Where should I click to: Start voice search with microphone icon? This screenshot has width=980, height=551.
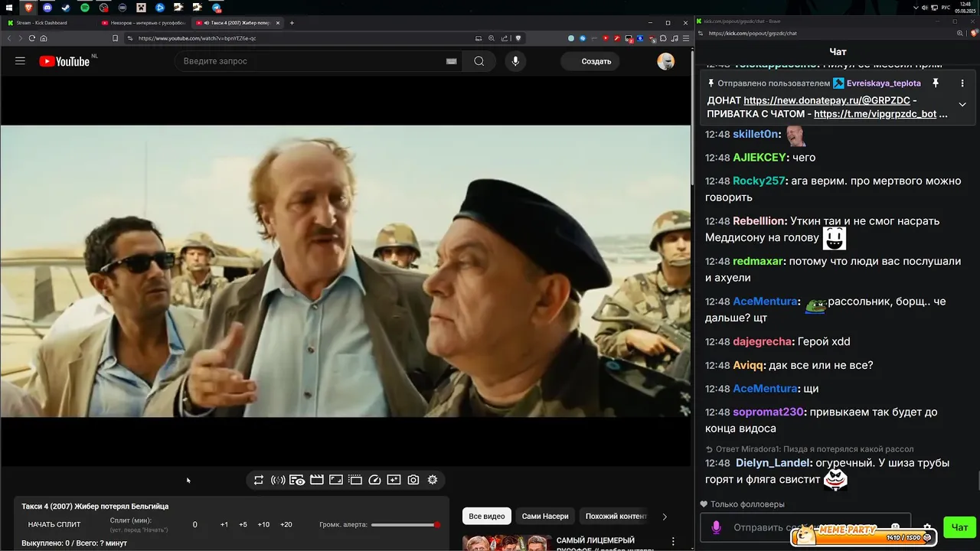point(515,61)
